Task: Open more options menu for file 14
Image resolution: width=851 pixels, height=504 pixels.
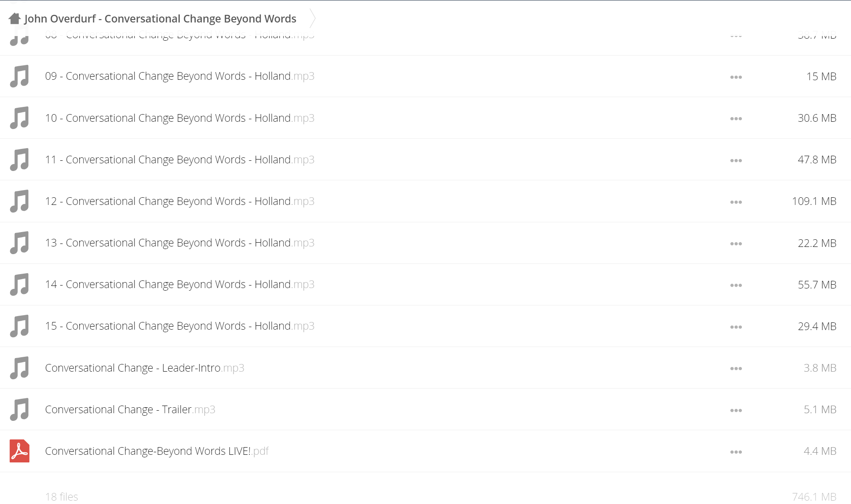Action: 736,285
